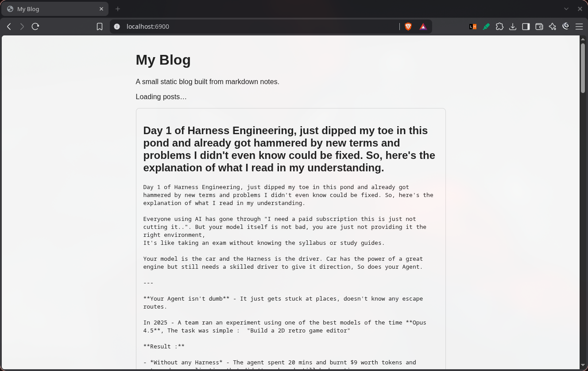Click the forward navigation arrow
The image size is (588, 371).
(22, 27)
